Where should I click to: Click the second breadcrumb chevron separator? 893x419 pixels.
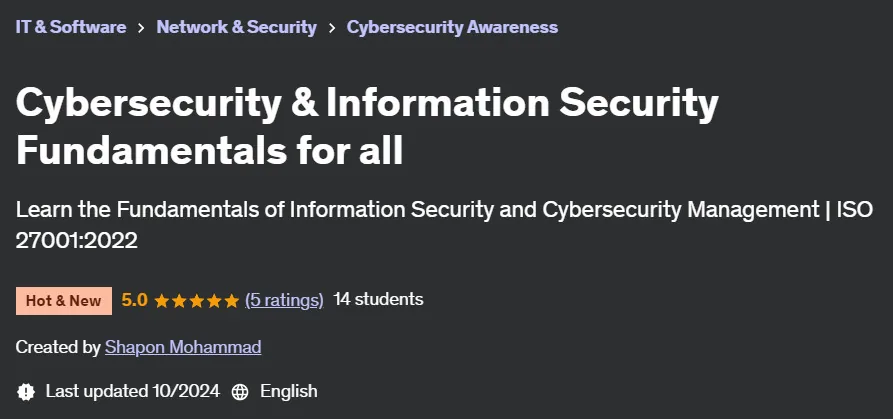[331, 27]
